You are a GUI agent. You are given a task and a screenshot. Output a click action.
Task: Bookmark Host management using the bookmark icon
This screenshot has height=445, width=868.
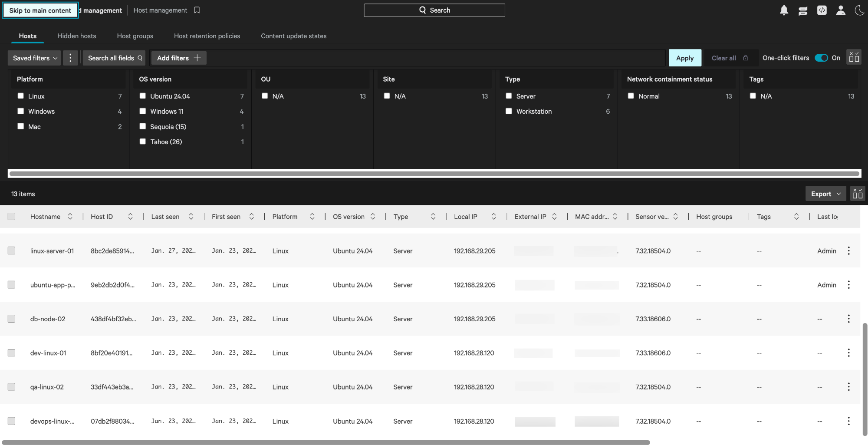point(197,10)
